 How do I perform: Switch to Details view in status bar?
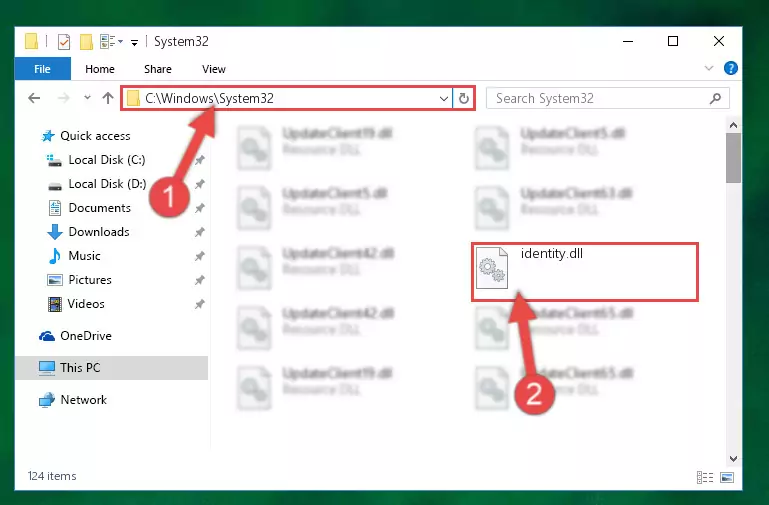tap(705, 477)
